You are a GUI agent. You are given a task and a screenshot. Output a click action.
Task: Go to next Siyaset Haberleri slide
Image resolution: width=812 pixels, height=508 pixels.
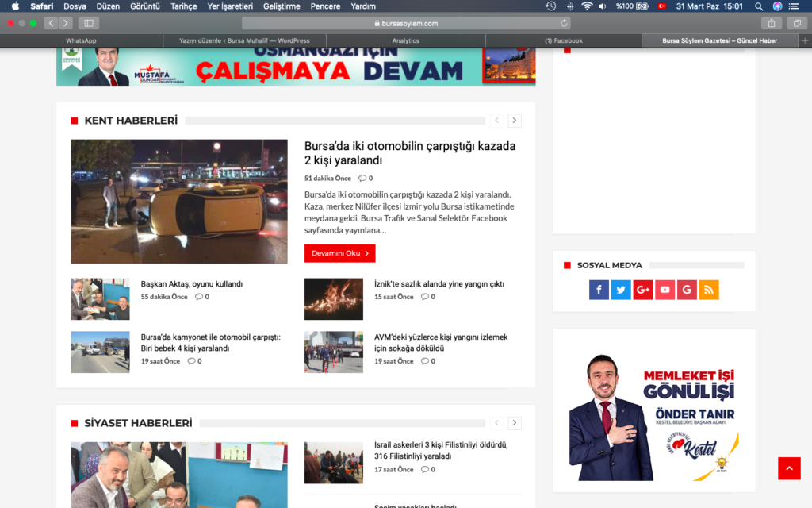tap(515, 423)
